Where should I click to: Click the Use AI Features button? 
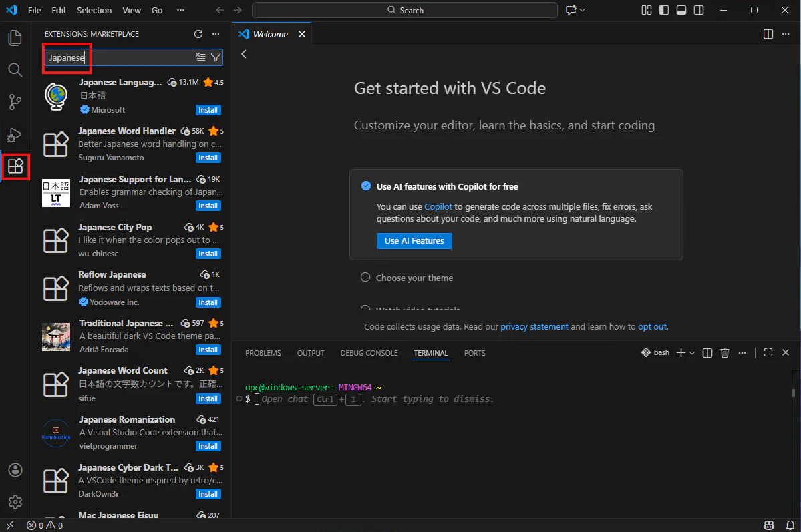coord(414,241)
